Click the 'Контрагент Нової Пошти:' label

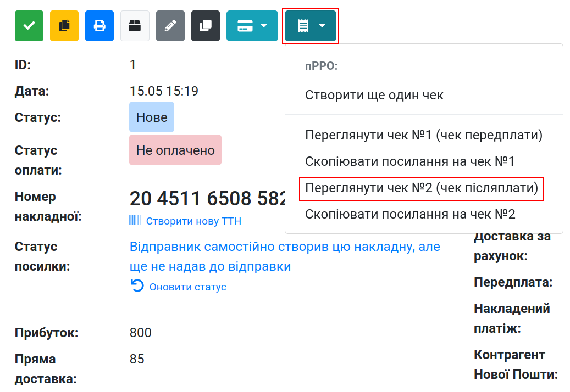[516, 365]
